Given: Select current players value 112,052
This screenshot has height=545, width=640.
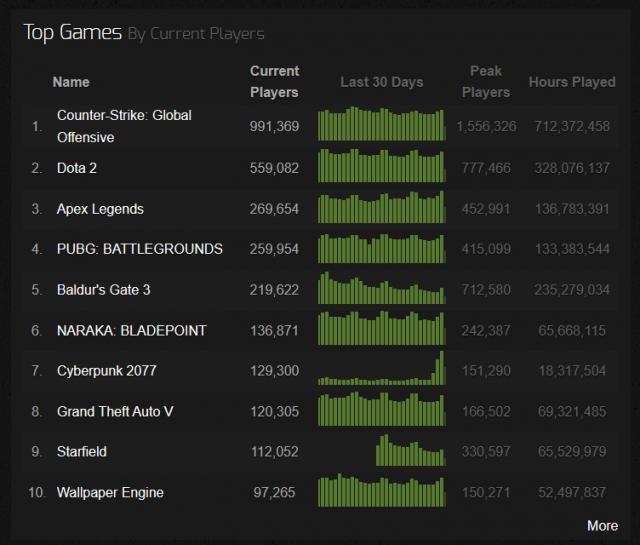Looking at the screenshot, I should [x=274, y=452].
